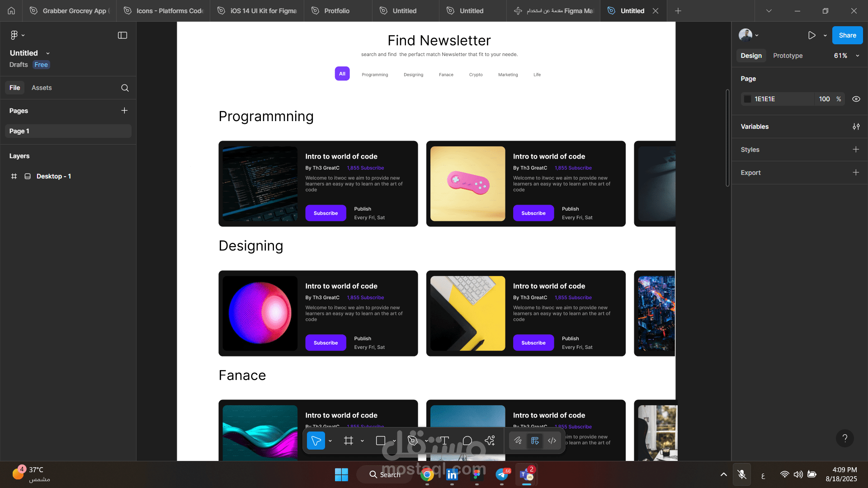
Task: Switch to the Prototype tab
Action: (788, 56)
